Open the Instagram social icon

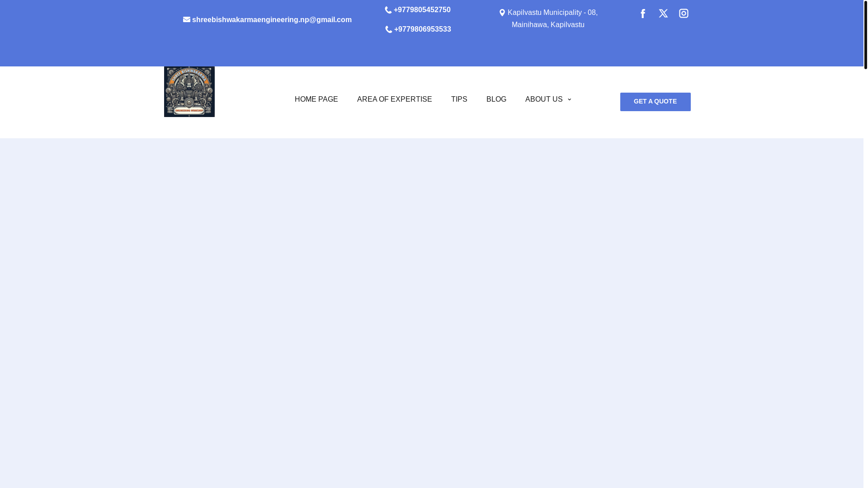click(x=683, y=14)
